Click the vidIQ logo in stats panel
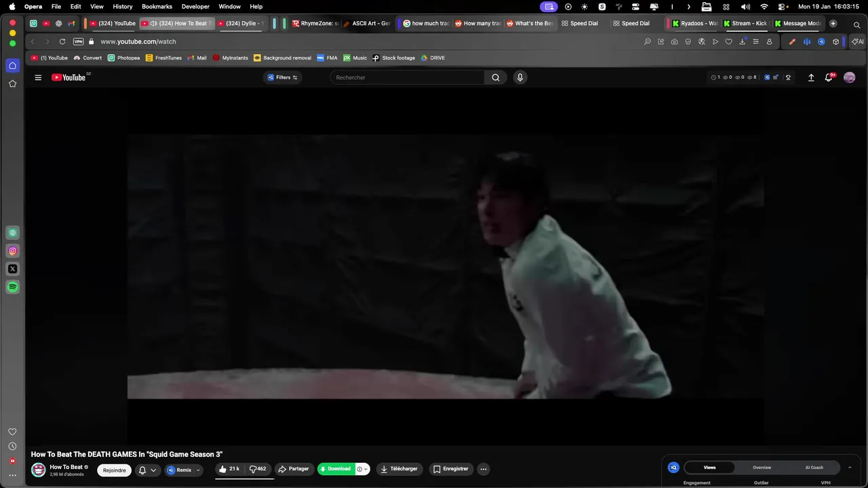Viewport: 868px width, 488px height. (x=673, y=468)
